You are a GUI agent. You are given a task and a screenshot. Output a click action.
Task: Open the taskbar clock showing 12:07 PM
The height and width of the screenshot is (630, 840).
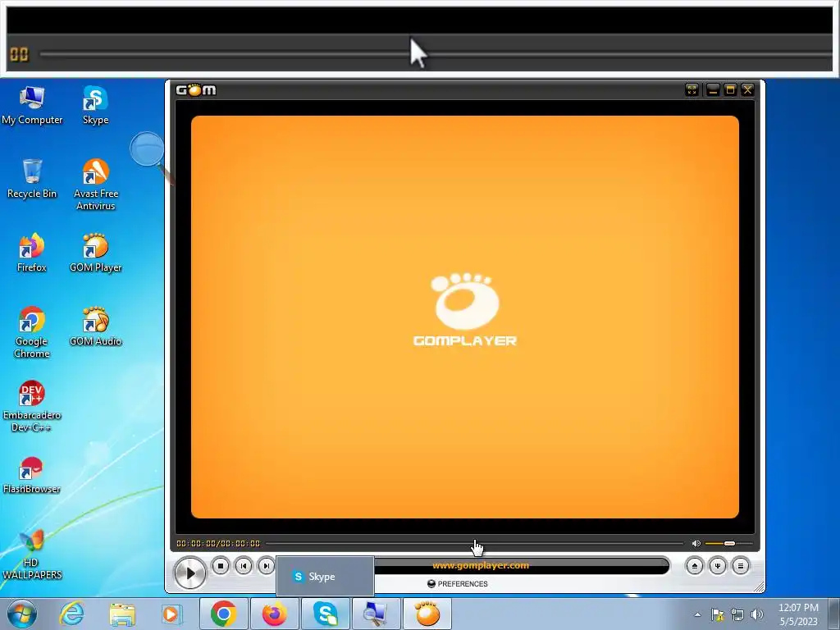(x=798, y=614)
